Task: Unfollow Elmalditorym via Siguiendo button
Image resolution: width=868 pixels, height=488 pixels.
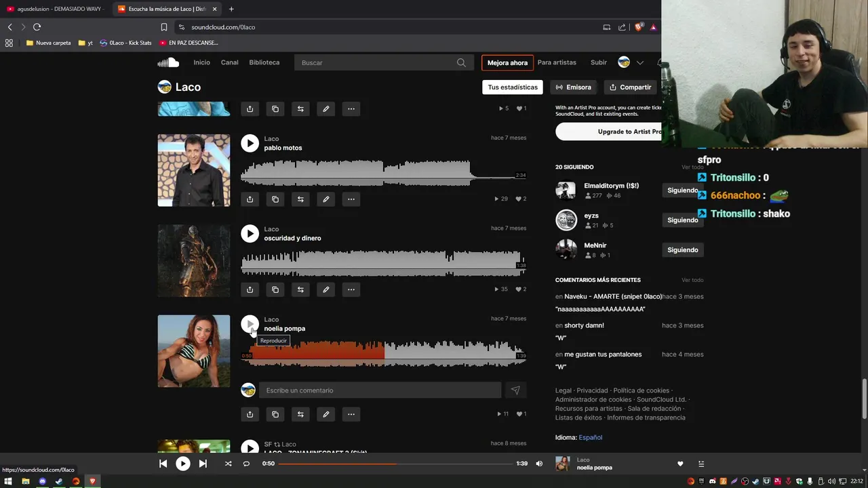Action: [x=682, y=190]
